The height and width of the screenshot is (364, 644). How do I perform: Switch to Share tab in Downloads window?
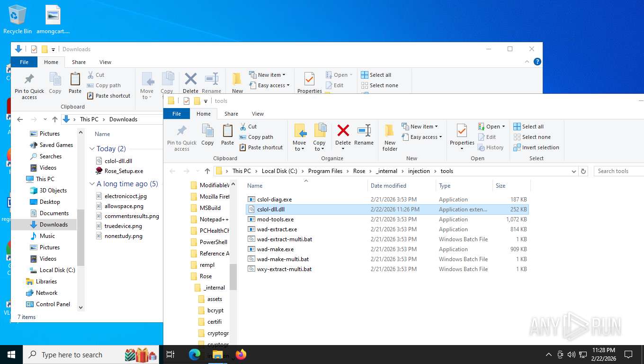79,62
